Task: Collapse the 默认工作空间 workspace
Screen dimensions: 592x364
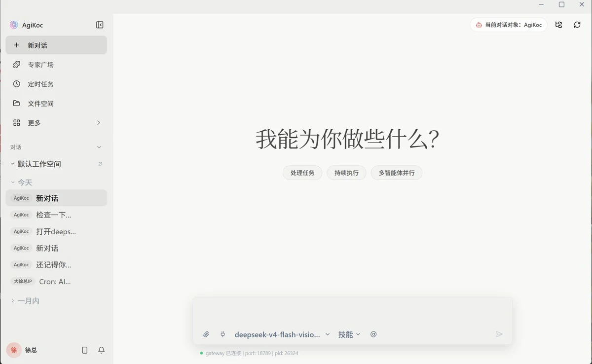Action: 13,164
